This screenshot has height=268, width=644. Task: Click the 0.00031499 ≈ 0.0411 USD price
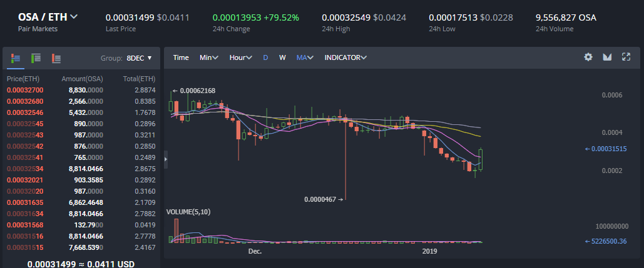point(81,264)
